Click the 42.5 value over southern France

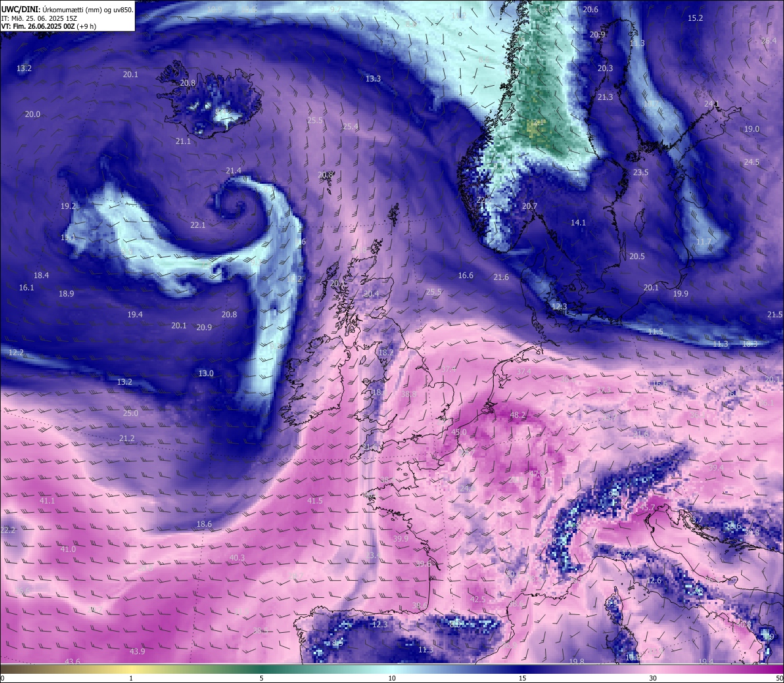point(478,600)
